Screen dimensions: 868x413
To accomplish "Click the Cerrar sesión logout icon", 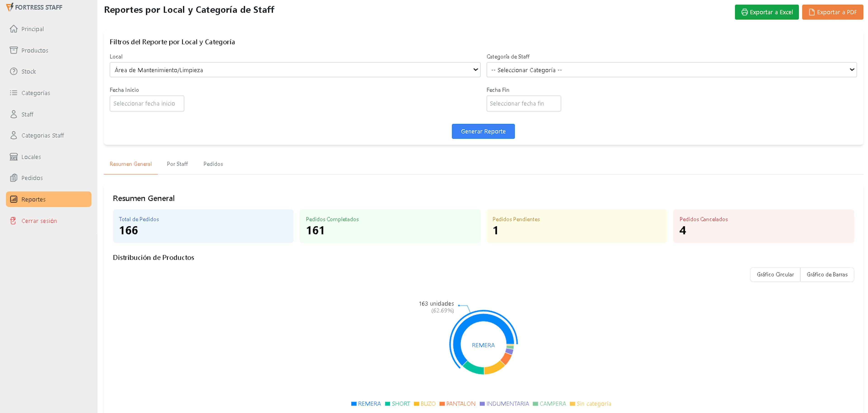I will coord(14,221).
